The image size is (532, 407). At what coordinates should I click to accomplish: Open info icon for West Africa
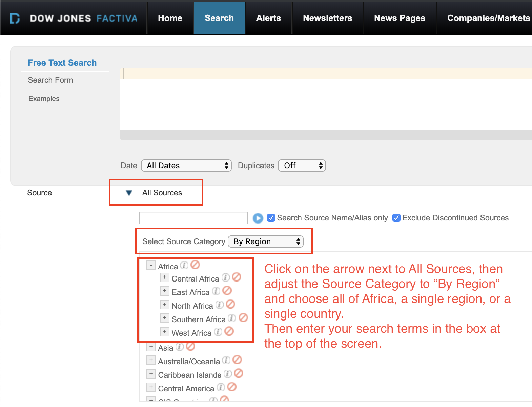pos(218,332)
